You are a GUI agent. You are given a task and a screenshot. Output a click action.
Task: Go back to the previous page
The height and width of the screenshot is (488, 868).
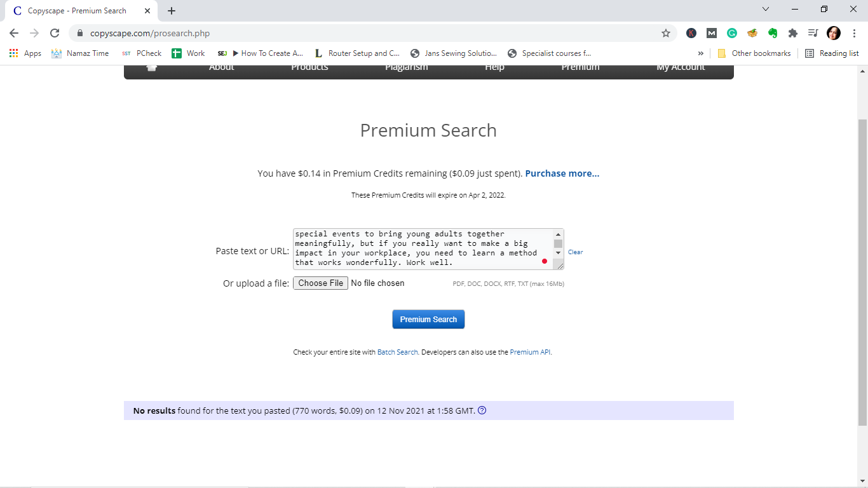coord(14,33)
